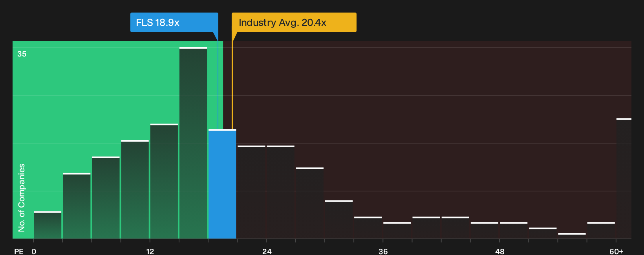Click the 'PE' axis label
This screenshot has width=644, height=255.
point(19,251)
